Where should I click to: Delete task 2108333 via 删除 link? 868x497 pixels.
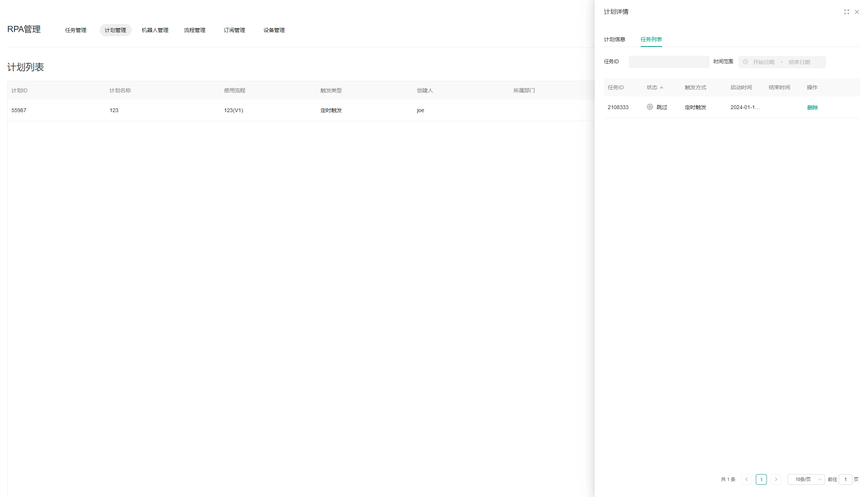(x=812, y=108)
